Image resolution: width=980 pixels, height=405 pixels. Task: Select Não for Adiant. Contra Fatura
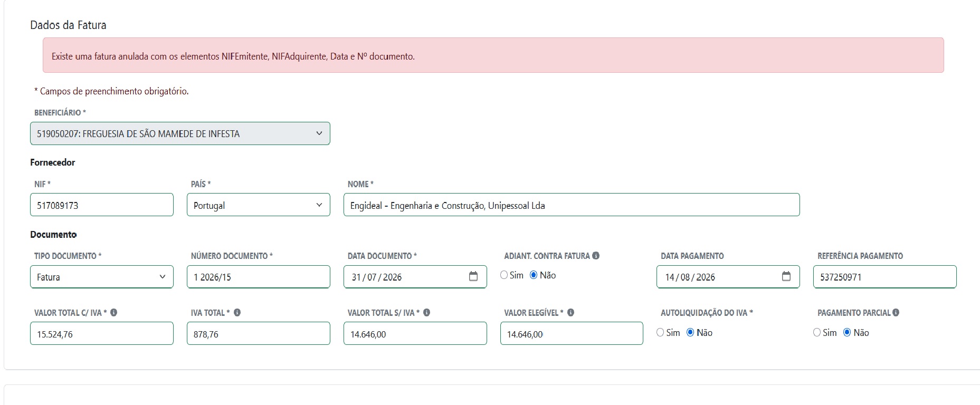click(x=534, y=275)
